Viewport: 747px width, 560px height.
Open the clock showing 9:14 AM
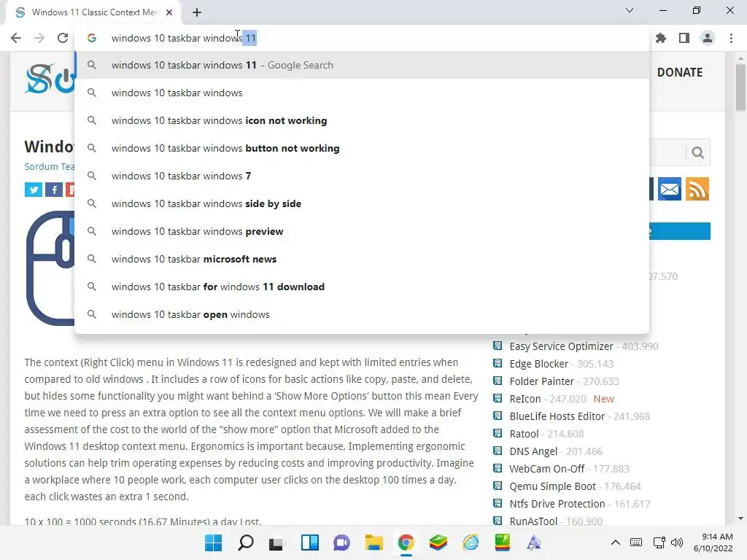[x=713, y=542]
